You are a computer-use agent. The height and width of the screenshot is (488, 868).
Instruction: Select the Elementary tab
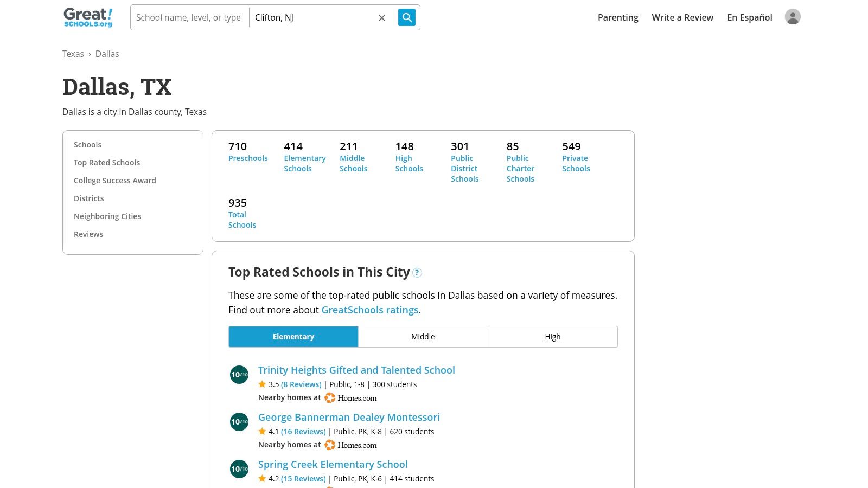[293, 336]
